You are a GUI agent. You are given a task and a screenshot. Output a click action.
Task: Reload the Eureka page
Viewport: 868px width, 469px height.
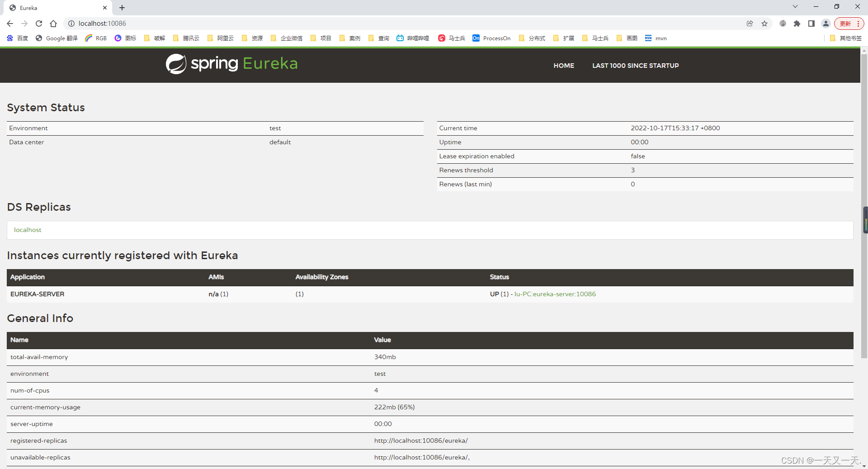(x=39, y=24)
